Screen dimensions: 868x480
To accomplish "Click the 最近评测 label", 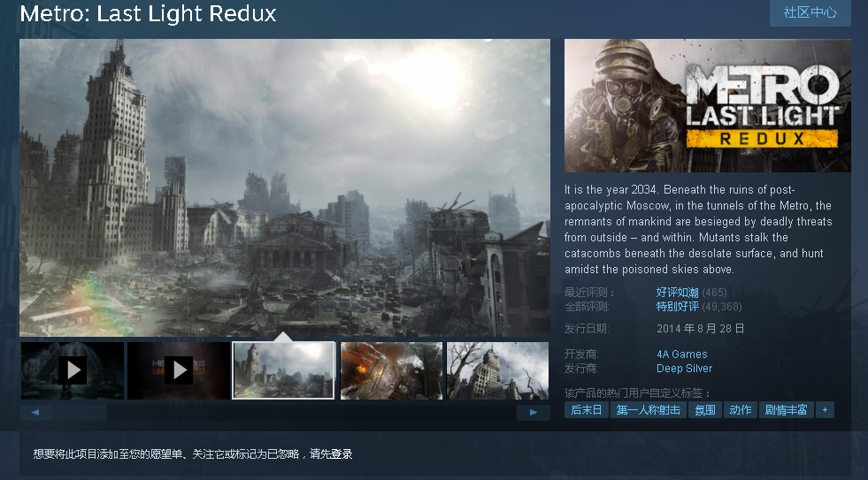I will coord(589,292).
